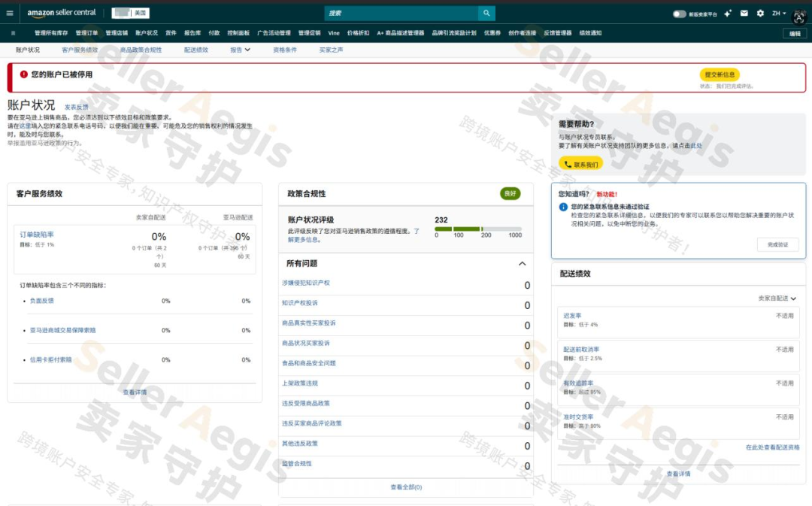Open the 发表反馈 link

click(76, 108)
